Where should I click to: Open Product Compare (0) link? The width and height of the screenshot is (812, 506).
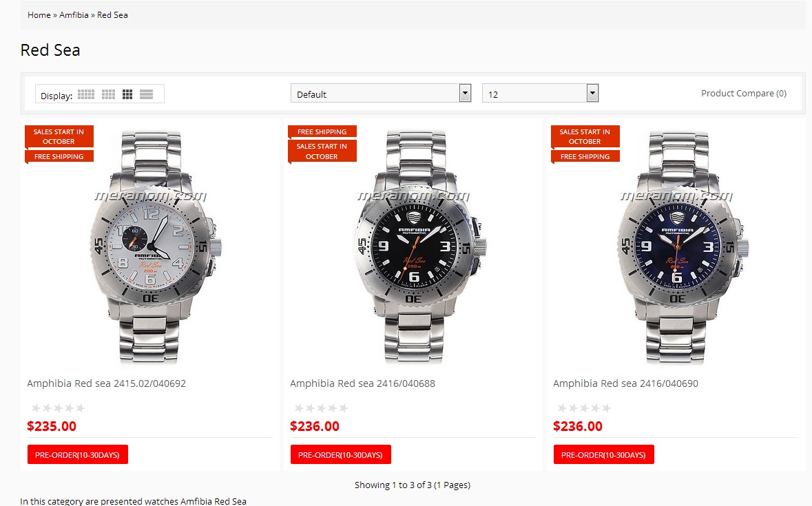(743, 93)
